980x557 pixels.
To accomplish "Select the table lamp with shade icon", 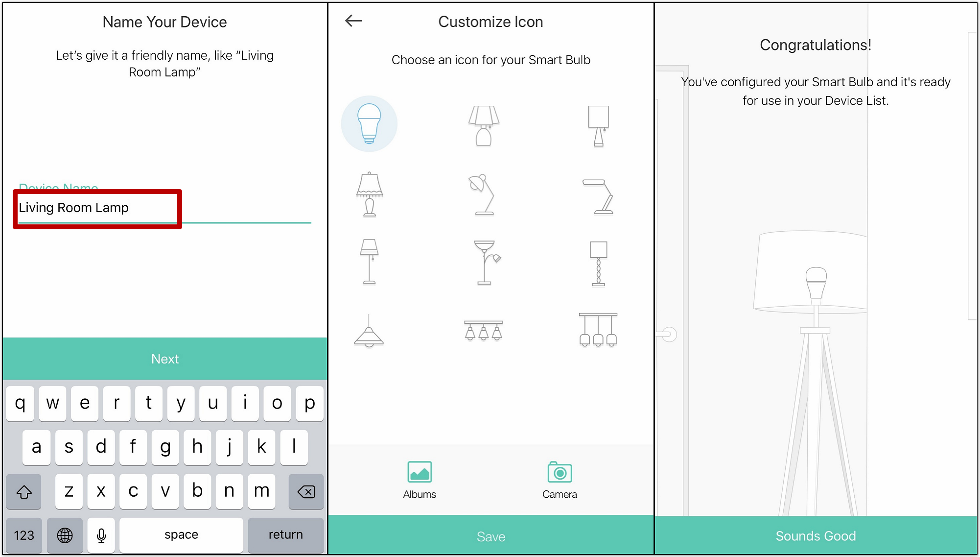I will [483, 124].
